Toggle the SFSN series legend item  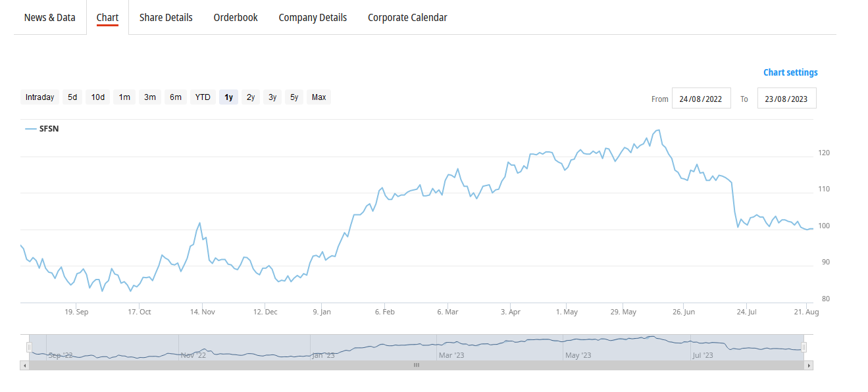(42, 129)
